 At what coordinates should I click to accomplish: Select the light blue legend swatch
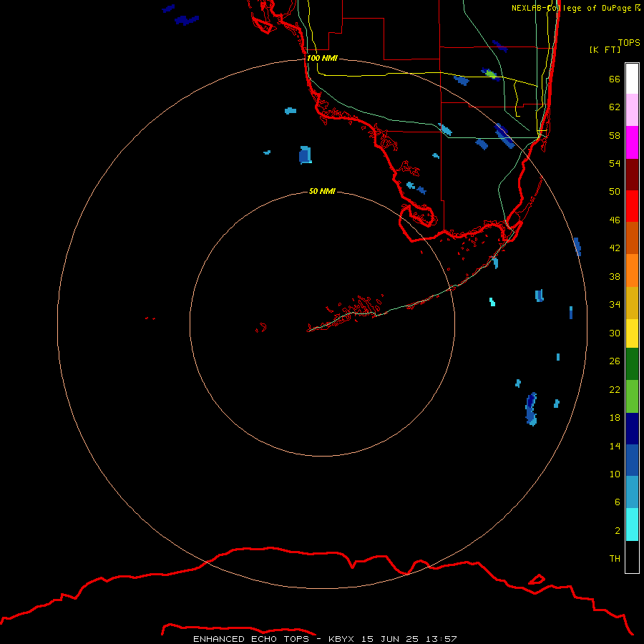point(632,492)
